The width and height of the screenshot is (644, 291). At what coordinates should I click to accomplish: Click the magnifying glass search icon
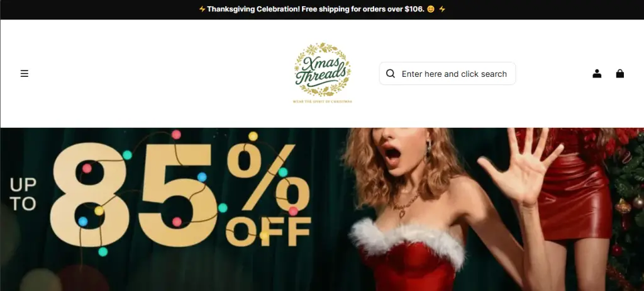coord(391,74)
